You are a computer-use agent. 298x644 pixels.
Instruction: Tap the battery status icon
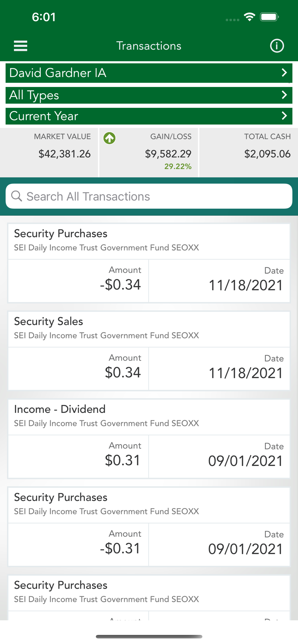click(x=269, y=17)
